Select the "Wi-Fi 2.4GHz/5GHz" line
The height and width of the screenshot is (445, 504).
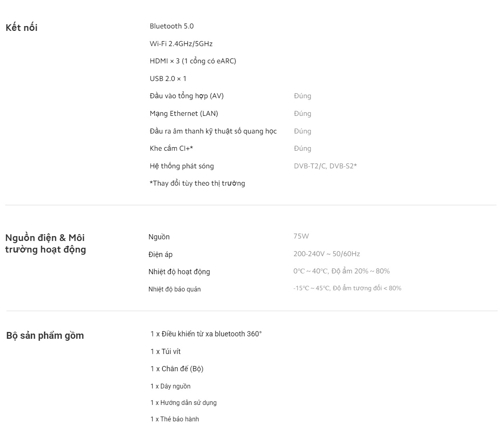(181, 44)
